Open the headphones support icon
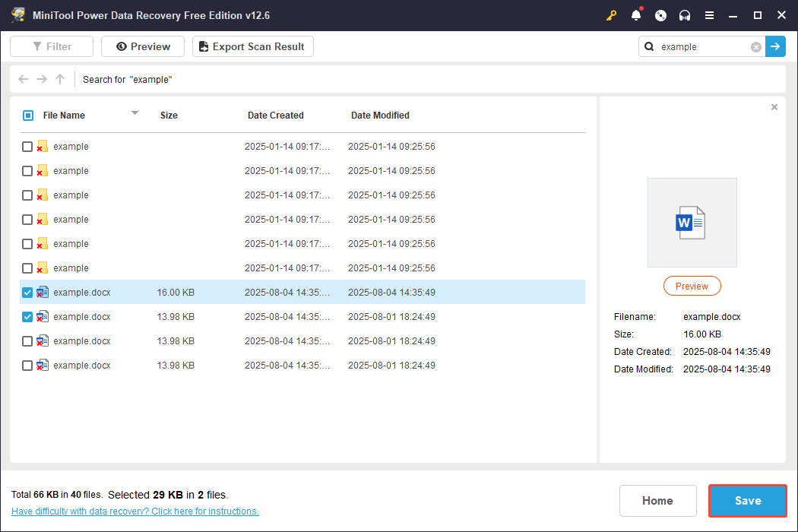The height and width of the screenshot is (532, 798). tap(685, 15)
